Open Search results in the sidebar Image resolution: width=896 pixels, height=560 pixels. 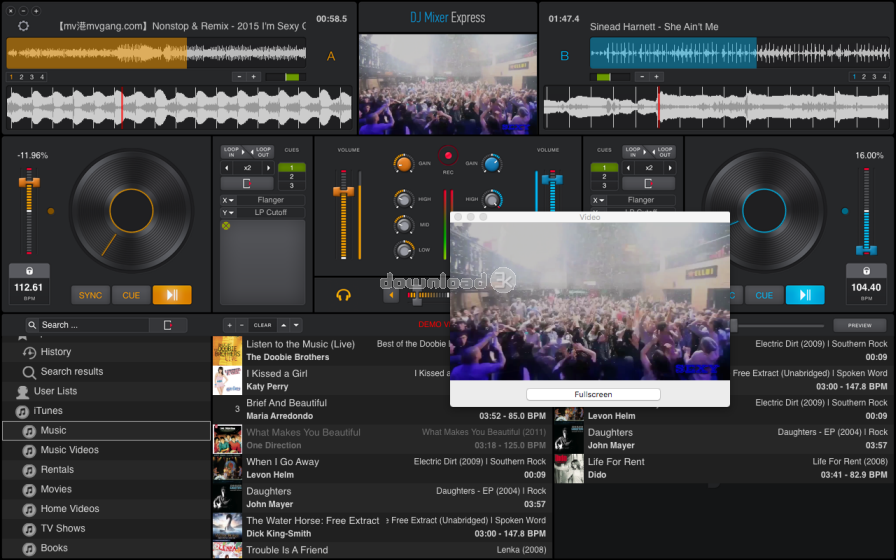71,371
